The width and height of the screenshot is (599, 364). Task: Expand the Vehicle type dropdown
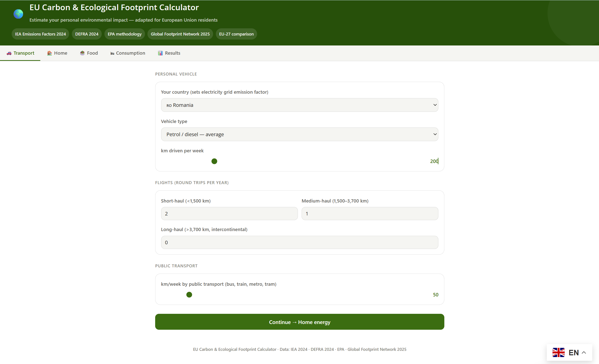coord(300,134)
